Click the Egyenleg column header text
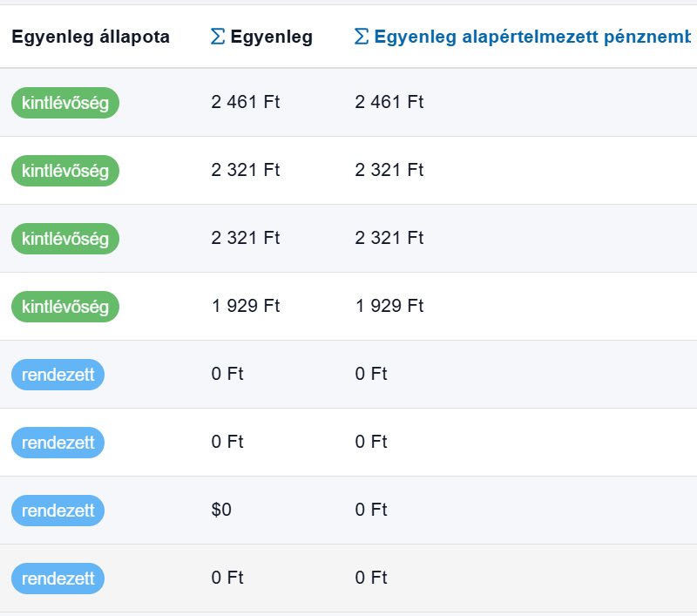 (x=271, y=37)
